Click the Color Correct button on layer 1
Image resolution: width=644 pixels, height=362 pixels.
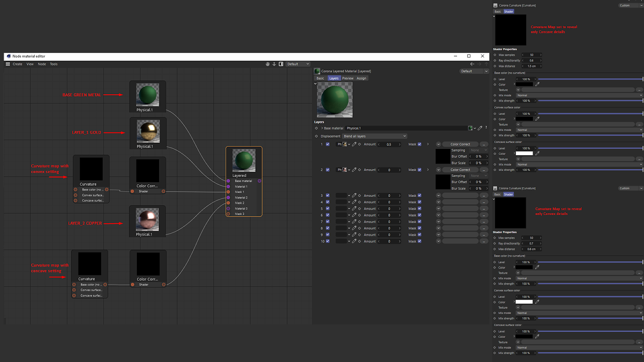460,144
